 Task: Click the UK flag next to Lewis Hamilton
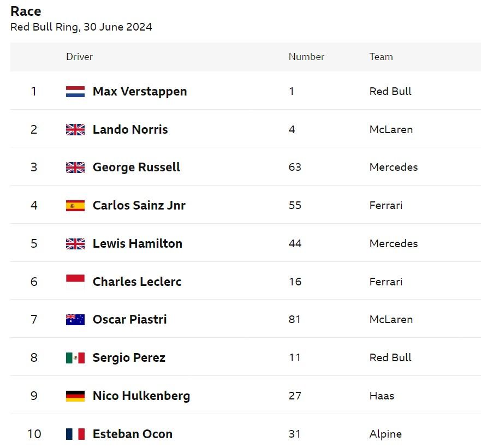[x=75, y=244]
